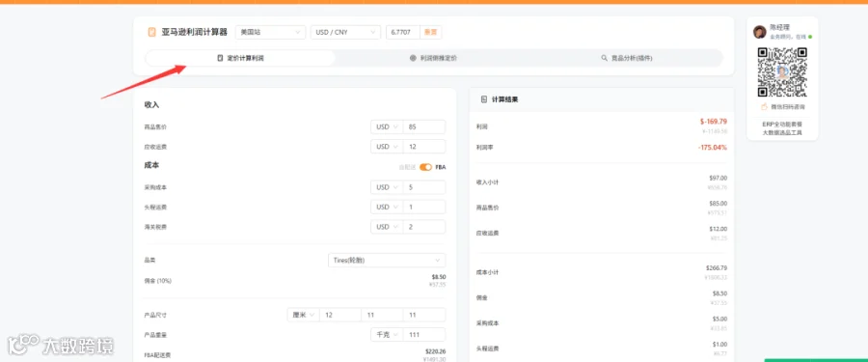Toggle the 自配送 / FBA switch
Viewport: 868px width, 362px height.
coord(425,167)
